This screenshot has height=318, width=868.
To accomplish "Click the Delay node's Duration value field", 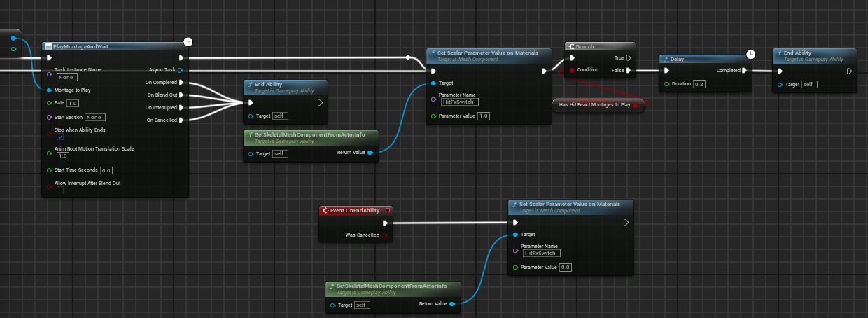I will point(699,84).
